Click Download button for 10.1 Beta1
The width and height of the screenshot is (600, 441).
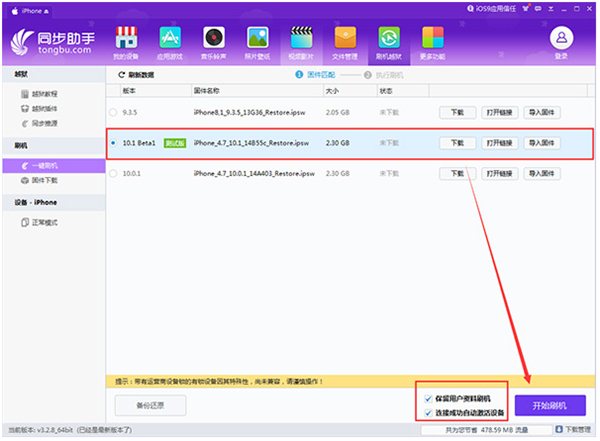click(x=458, y=143)
